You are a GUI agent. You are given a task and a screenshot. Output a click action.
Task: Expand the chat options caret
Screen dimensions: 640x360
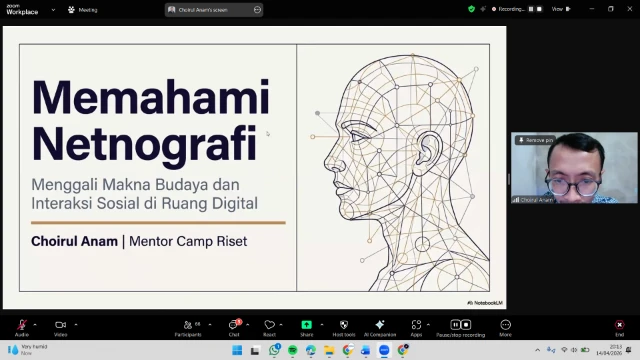(247, 325)
